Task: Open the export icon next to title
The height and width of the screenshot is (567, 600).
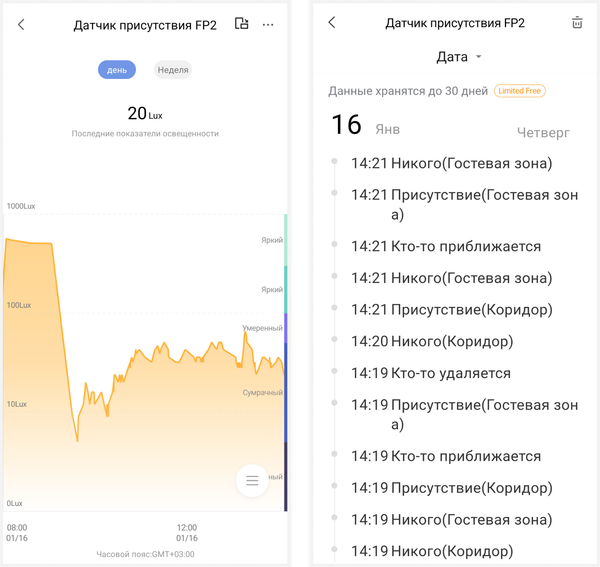Action: (x=241, y=24)
